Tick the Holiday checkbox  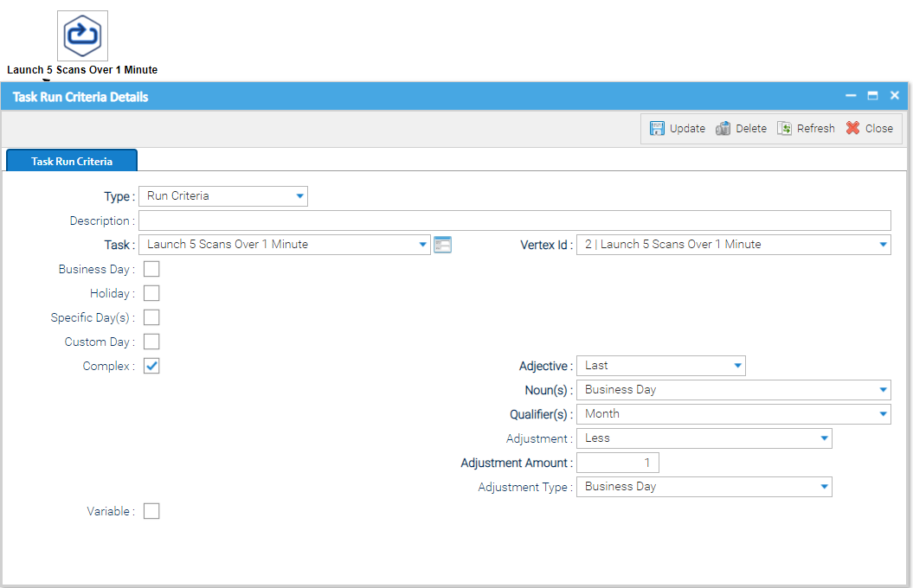[x=151, y=293]
